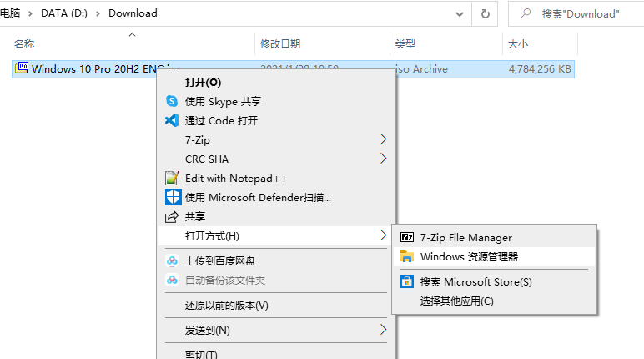This screenshot has width=644, height=359.
Task: Click the refresh button beside address bar
Action: pyautogui.click(x=485, y=13)
